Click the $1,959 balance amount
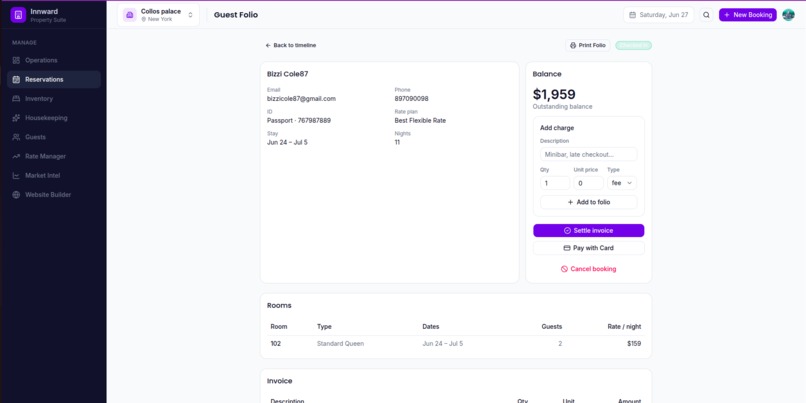The width and height of the screenshot is (806, 403). [x=554, y=95]
